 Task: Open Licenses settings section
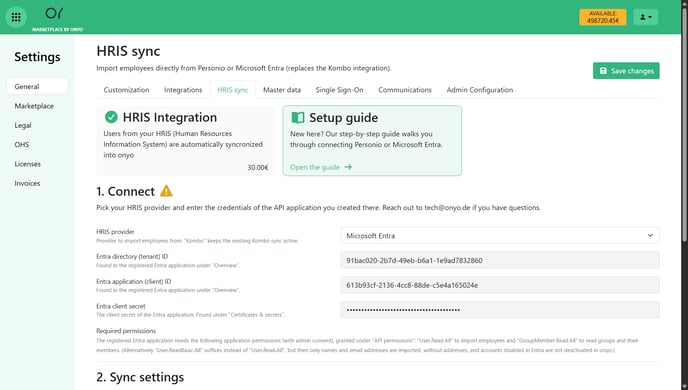(x=27, y=164)
